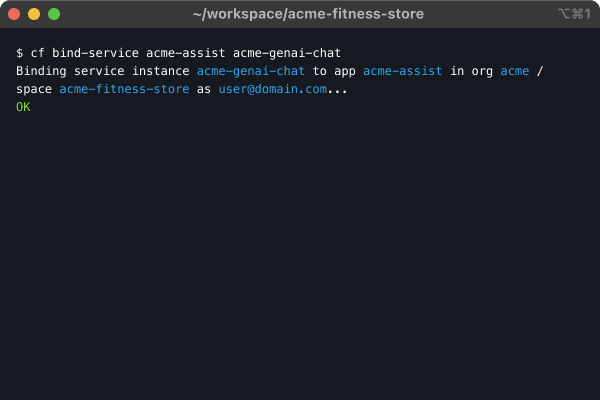Screen dimensions: 600x400
Task: Click 'bind-service' in the command line
Action: [95, 52]
